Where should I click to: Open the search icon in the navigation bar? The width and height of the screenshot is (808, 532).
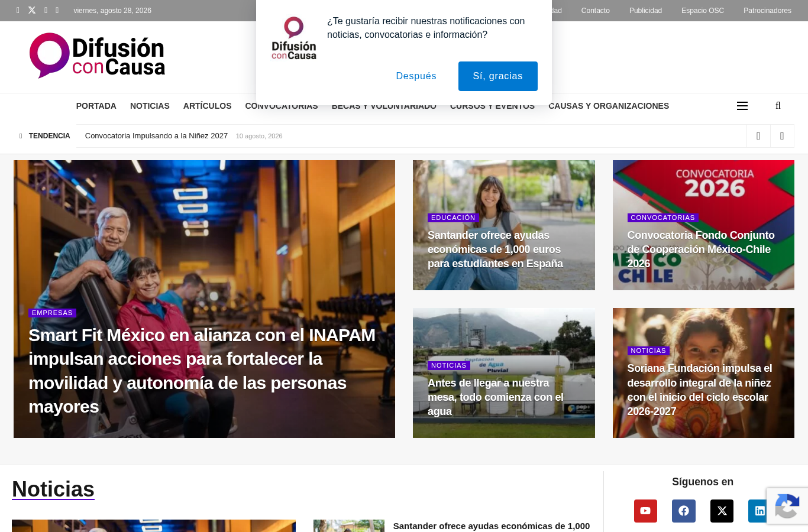click(778, 106)
